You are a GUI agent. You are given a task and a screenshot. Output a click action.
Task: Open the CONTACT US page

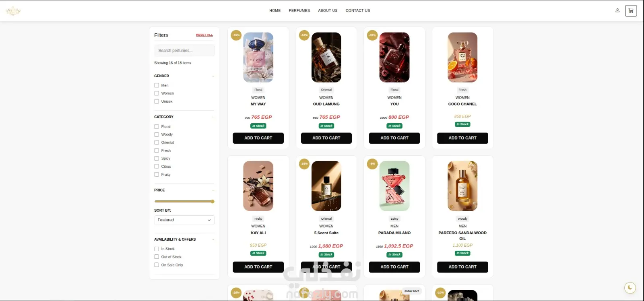[358, 10]
